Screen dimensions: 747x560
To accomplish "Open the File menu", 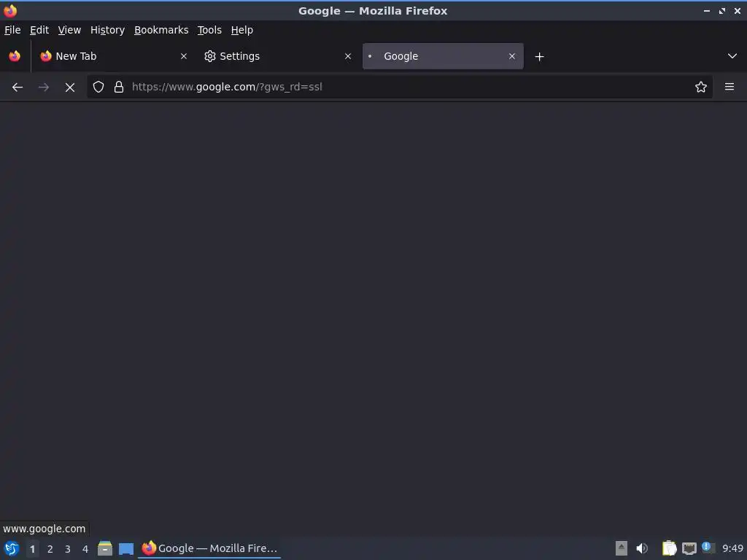I will tap(12, 30).
